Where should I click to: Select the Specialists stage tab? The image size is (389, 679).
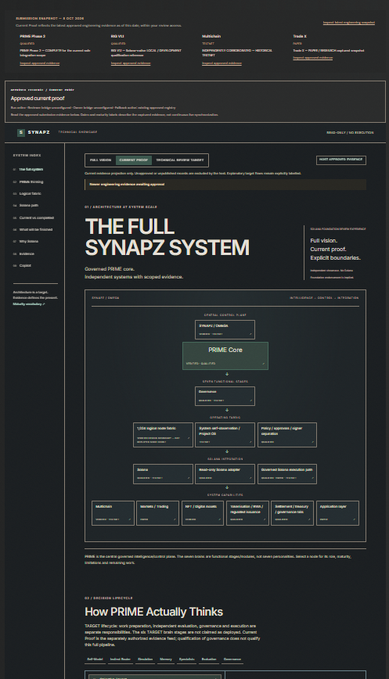[187, 659]
